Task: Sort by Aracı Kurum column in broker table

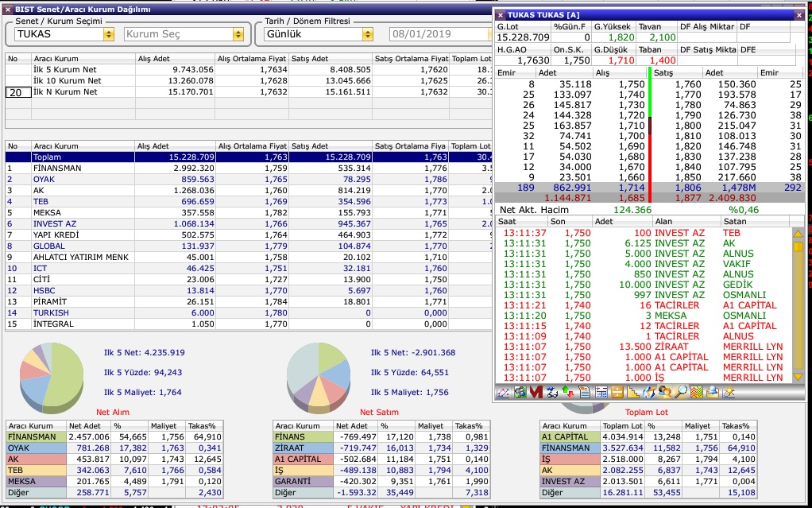Action: click(83, 146)
